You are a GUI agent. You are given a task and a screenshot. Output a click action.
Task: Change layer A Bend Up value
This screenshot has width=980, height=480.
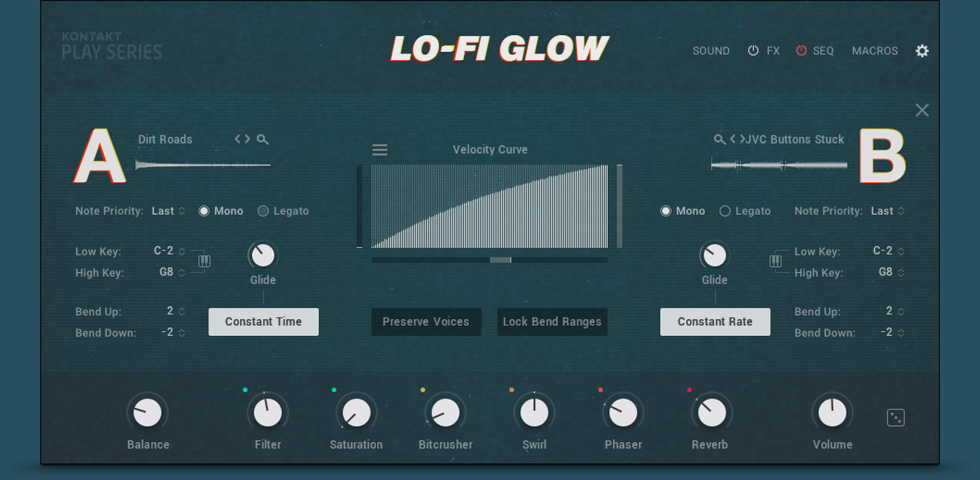(176, 311)
